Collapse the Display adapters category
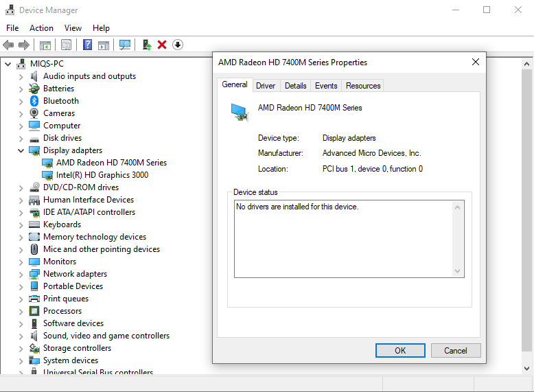Image resolution: width=534 pixels, height=392 pixels. pos(21,150)
